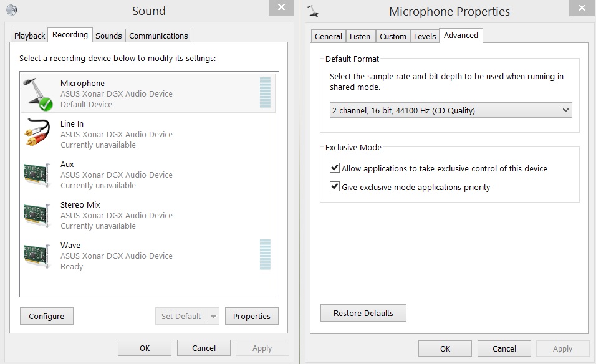This screenshot has width=596, height=364.
Task: Toggle exclusive mode applications priority checkbox
Action: click(x=335, y=187)
